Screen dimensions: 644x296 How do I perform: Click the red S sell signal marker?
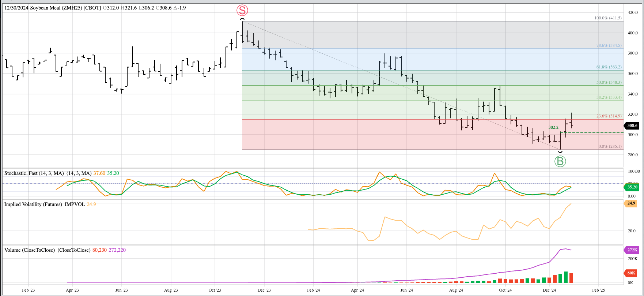(x=242, y=11)
